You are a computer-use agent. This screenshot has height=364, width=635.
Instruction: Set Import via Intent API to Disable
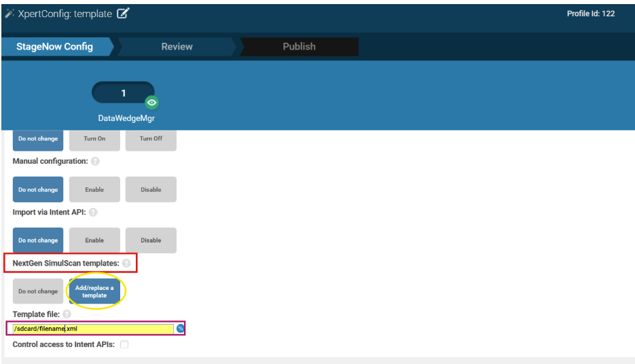click(x=151, y=240)
